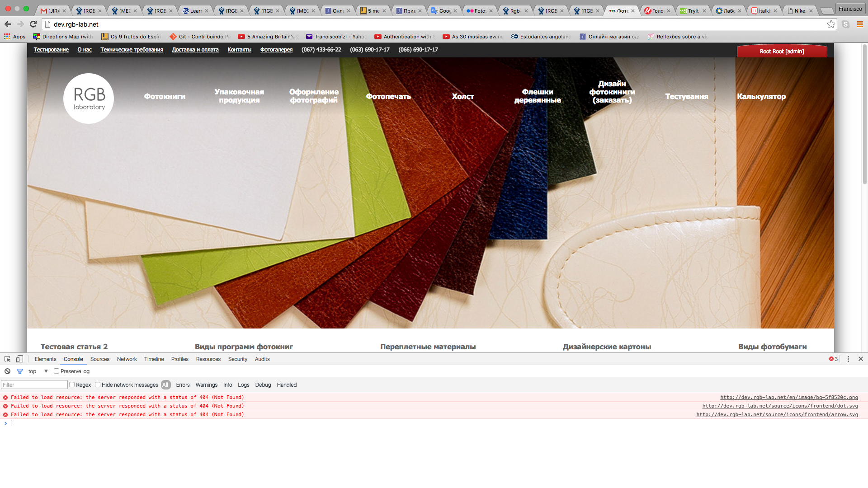Open Chrome hamburger menu icon
This screenshot has width=868, height=488.
click(860, 24)
